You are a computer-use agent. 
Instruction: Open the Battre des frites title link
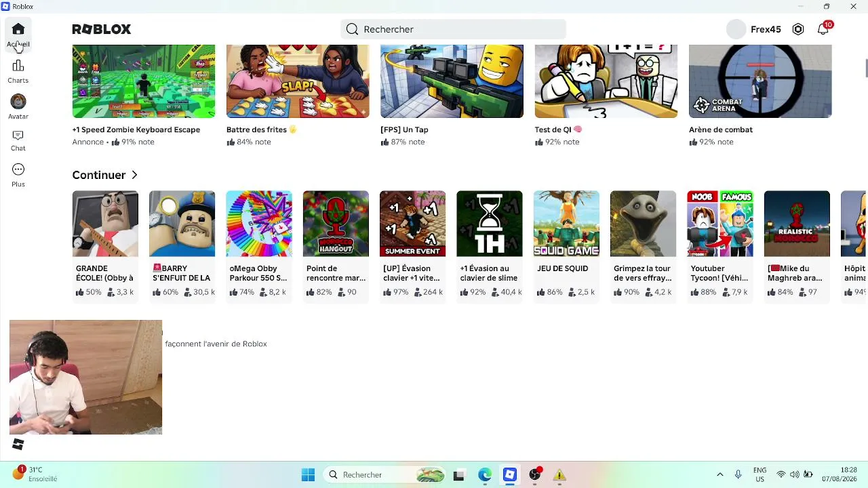(262, 129)
